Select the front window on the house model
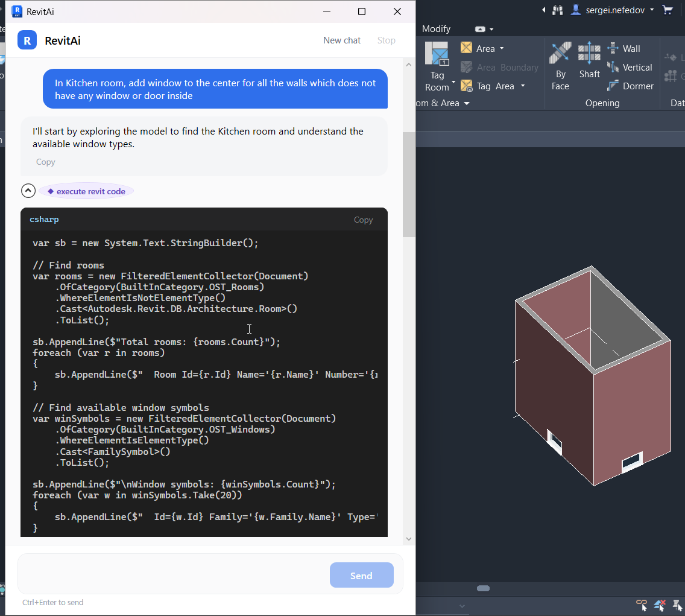685x616 pixels. point(632,462)
